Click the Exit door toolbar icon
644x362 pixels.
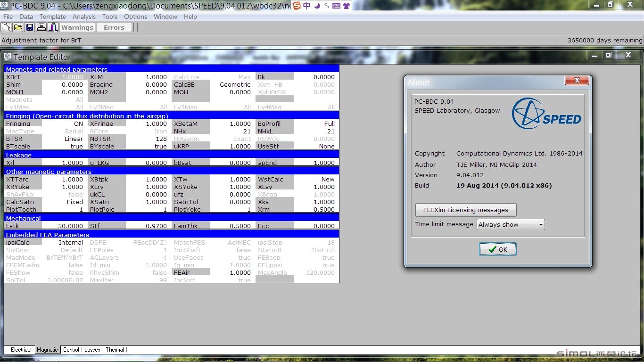click(53, 27)
